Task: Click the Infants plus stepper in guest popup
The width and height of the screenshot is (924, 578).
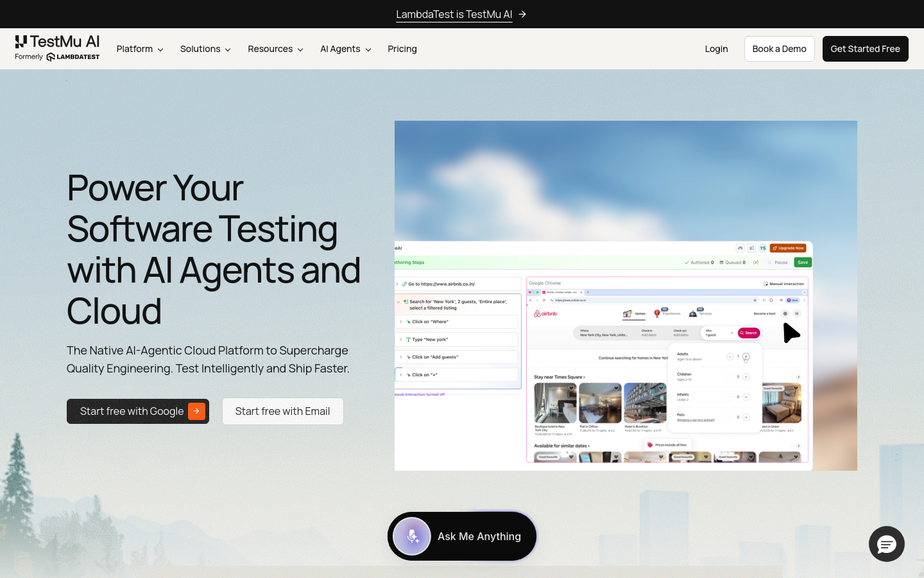Action: (746, 397)
